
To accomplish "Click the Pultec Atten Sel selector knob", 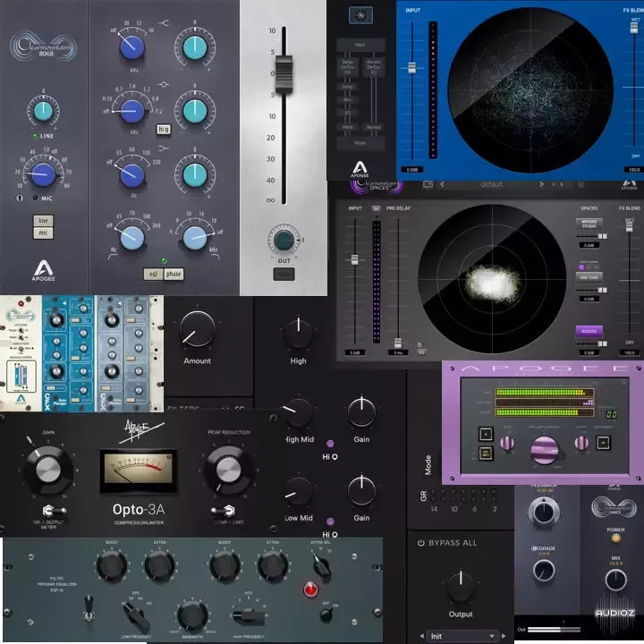I will pos(322,567).
